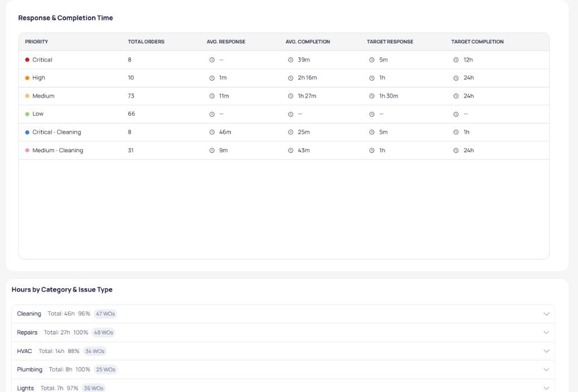578x392 pixels.
Task: Click clock icon in Critical - Cleaning target completion
Action: [x=456, y=132]
